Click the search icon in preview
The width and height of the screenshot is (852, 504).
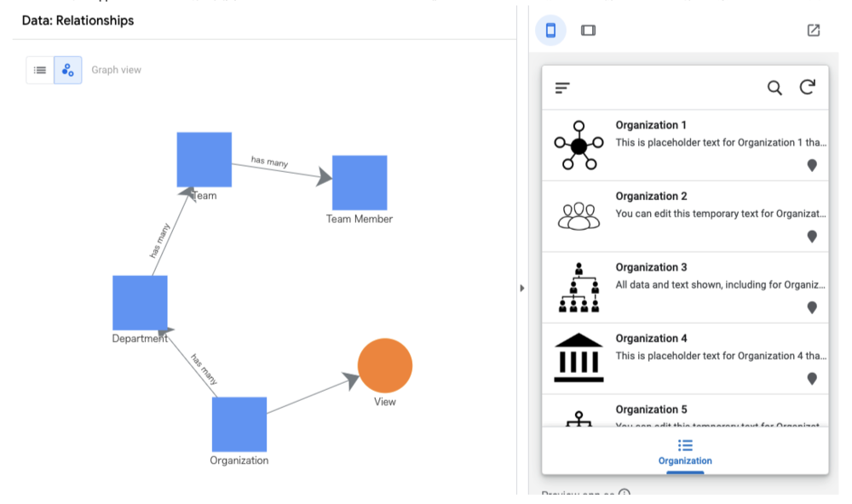click(774, 88)
